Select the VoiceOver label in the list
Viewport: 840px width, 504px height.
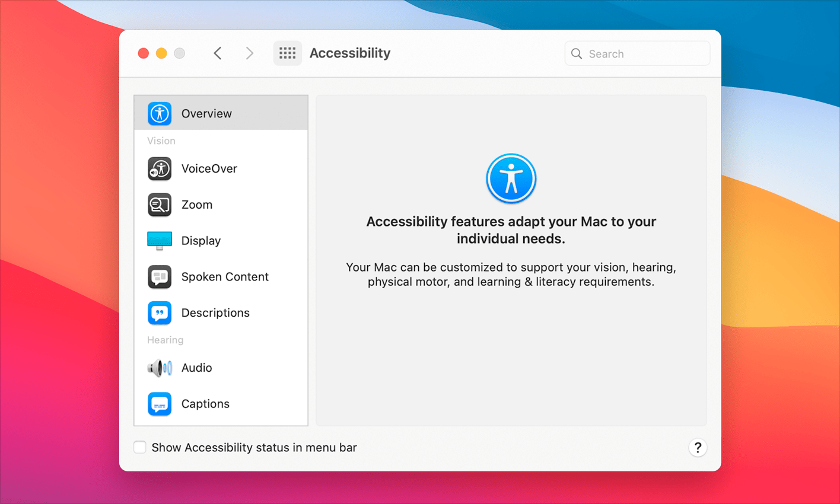tap(209, 169)
